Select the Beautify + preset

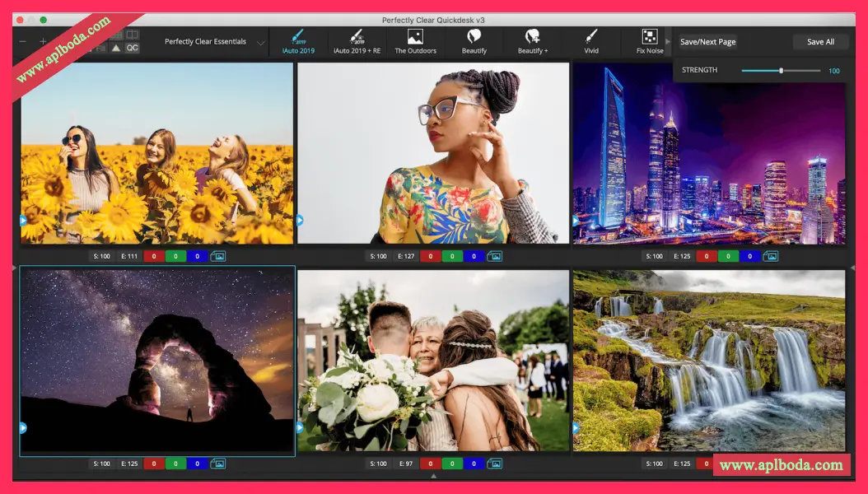click(533, 41)
